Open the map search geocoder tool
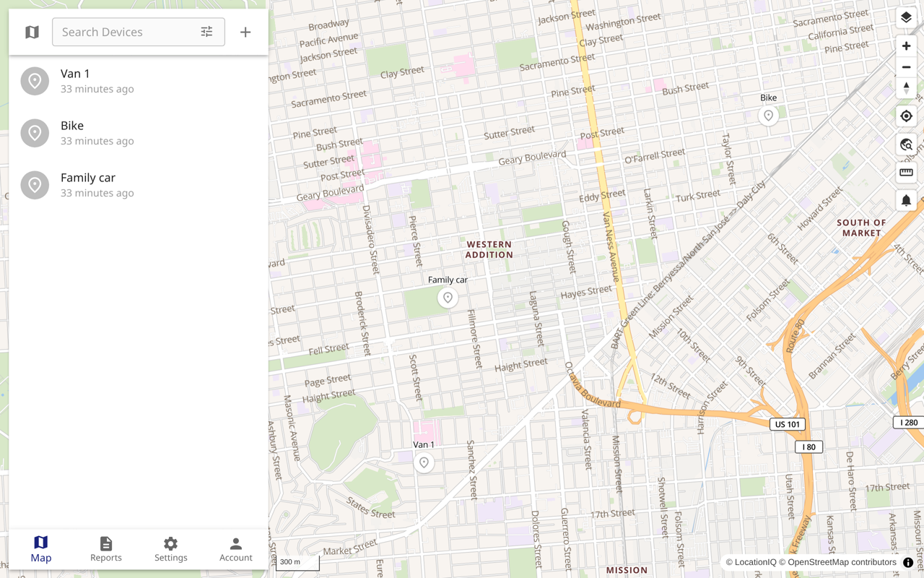The height and width of the screenshot is (578, 924). (906, 144)
